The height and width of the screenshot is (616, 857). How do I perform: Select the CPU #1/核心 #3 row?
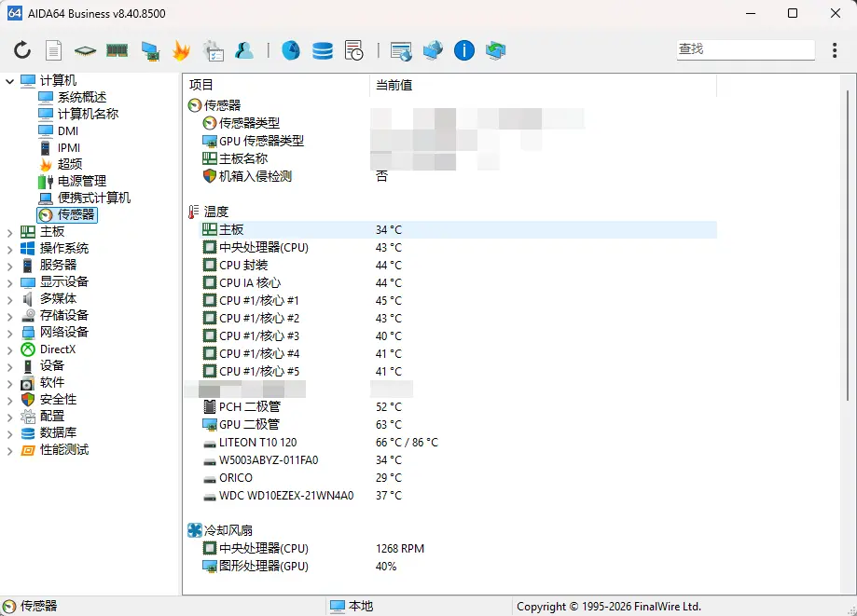pyautogui.click(x=459, y=335)
